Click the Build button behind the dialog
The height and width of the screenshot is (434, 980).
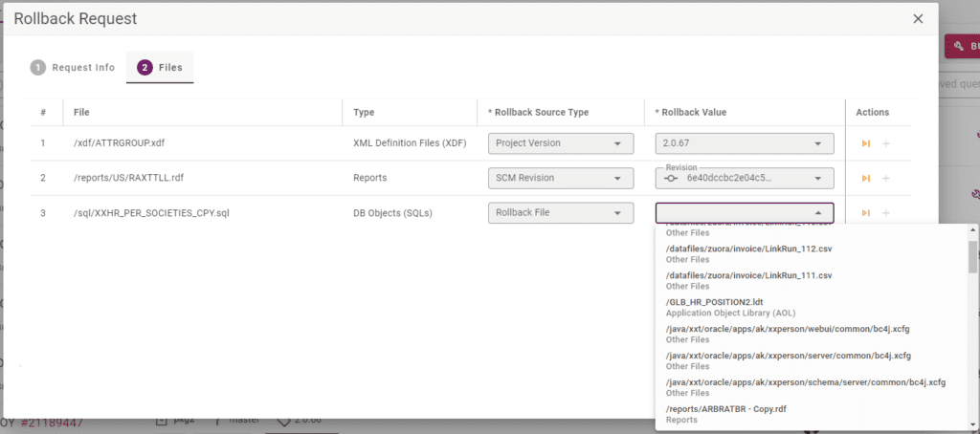click(x=963, y=46)
